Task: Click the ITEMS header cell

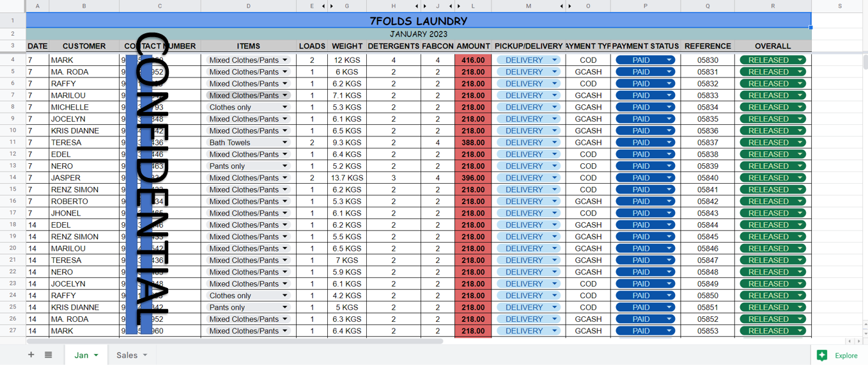Action: point(249,46)
